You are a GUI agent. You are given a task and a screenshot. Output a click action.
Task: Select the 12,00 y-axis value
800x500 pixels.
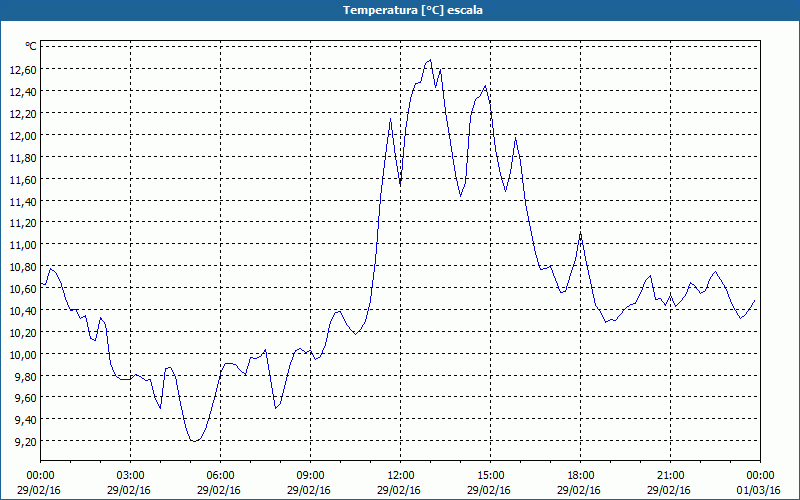23,136
